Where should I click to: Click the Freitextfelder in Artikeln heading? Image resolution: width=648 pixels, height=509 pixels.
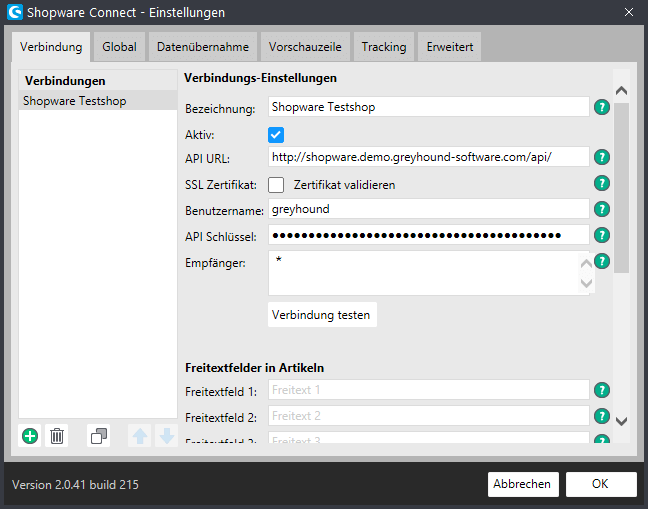255,368
